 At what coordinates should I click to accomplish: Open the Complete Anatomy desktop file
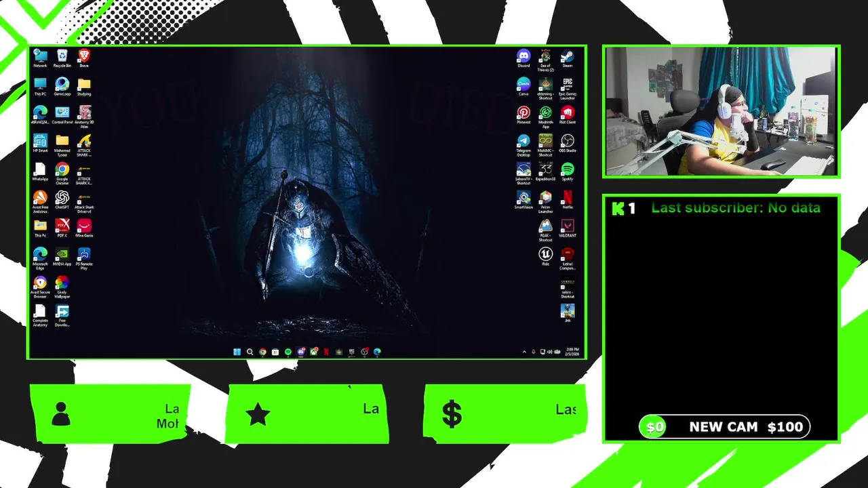[x=40, y=316]
